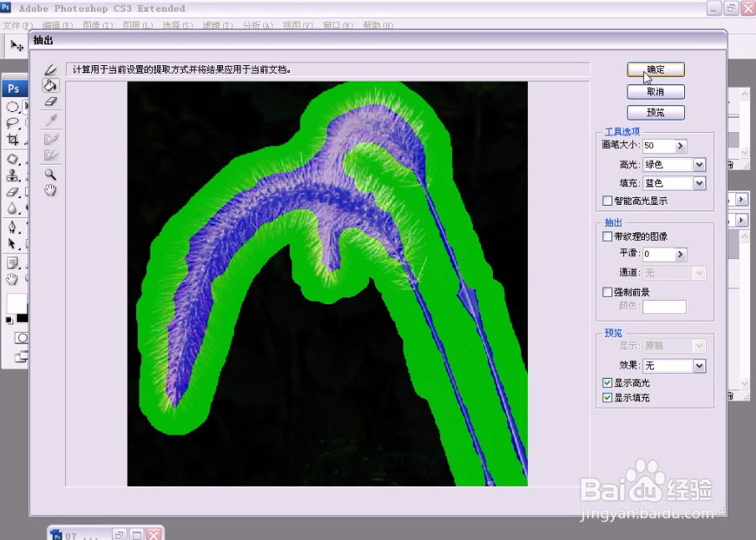Select the Cleanup tool in Extract dialog
Image resolution: width=756 pixels, height=540 pixels.
(51, 140)
